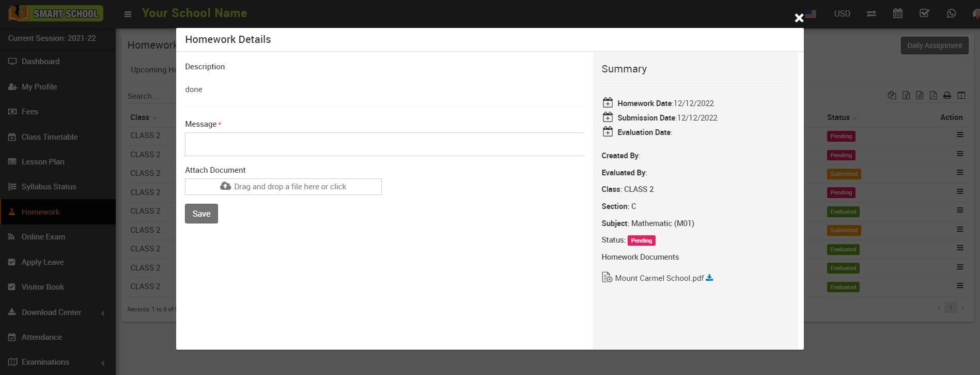Screen dimensions: 980x375
Task: Download the Mount Carmel School.pdf document
Action: 709,278
